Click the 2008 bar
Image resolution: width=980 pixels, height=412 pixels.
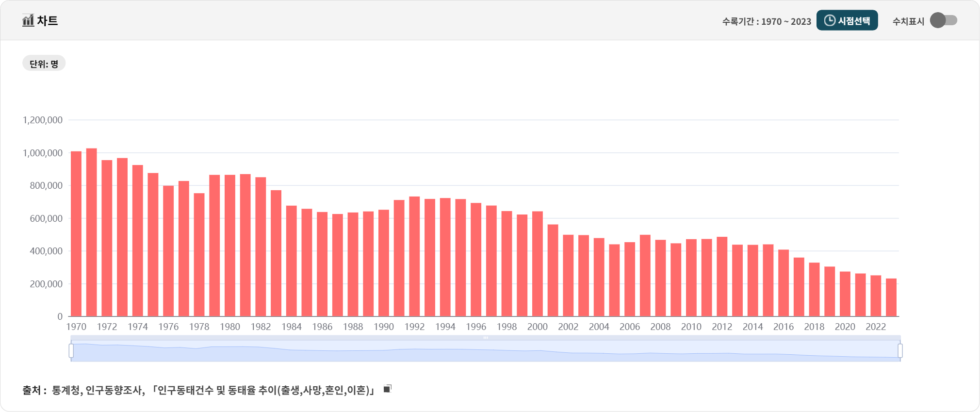(660, 278)
